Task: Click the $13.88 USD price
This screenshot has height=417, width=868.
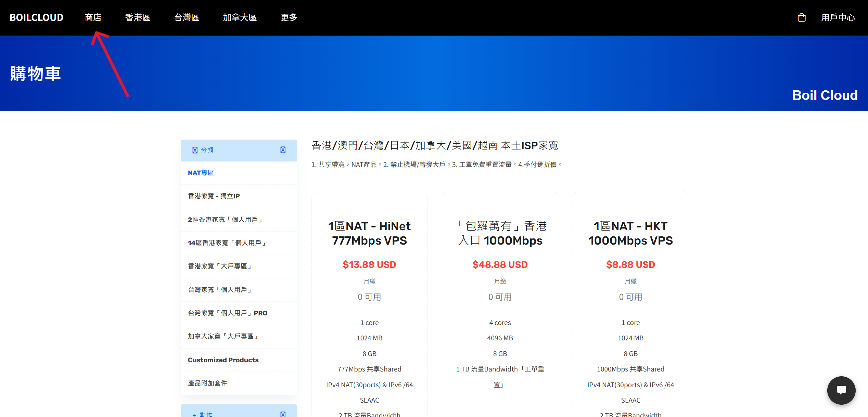Action: [x=369, y=265]
